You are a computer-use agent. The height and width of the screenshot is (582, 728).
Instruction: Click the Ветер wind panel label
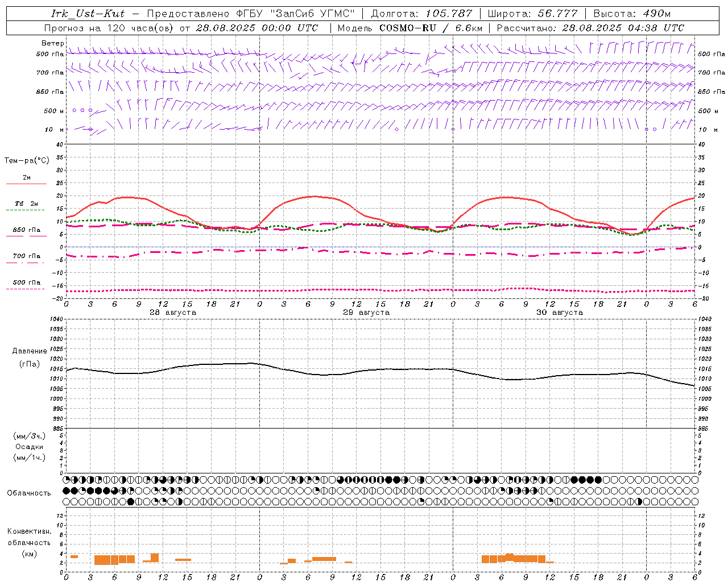click(x=52, y=43)
